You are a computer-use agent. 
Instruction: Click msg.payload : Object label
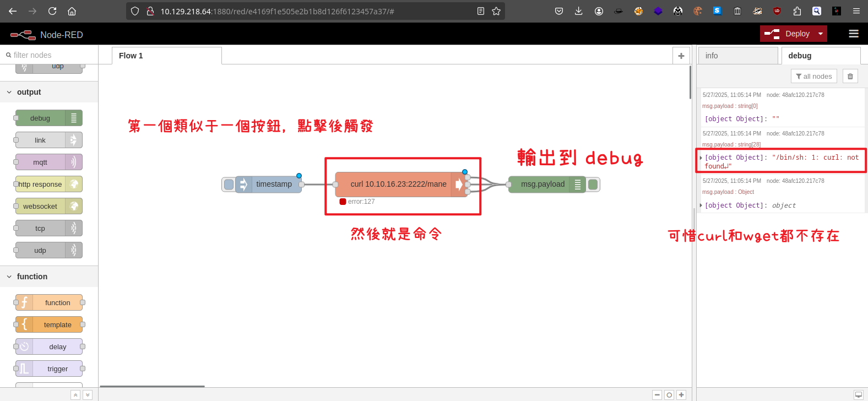(728, 192)
